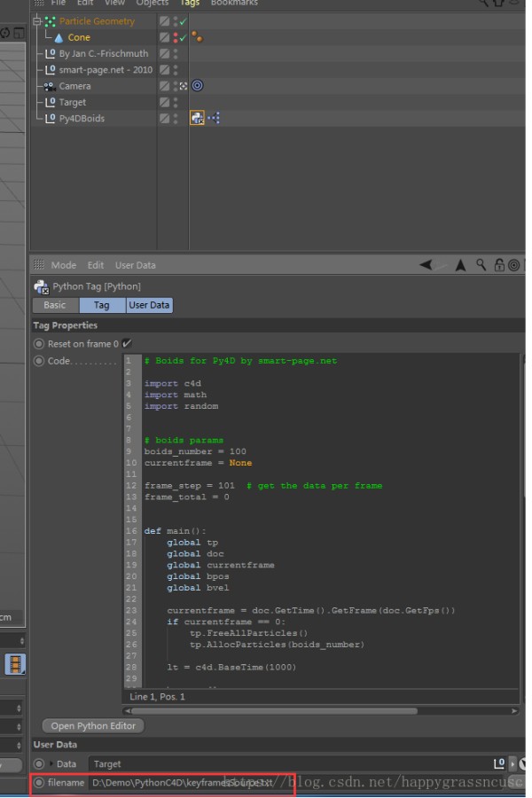532x798 pixels.
Task: Click the film strip icon in left panel
Action: 15,664
